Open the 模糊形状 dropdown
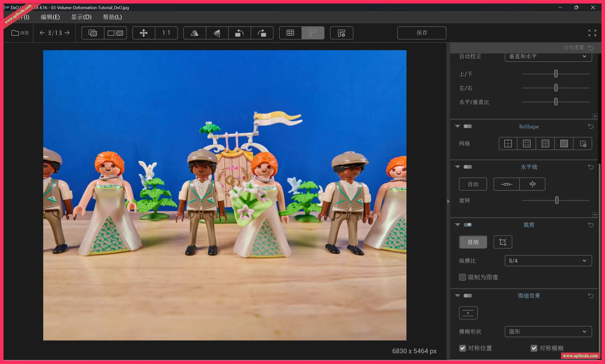This screenshot has height=364, width=605. click(548, 332)
